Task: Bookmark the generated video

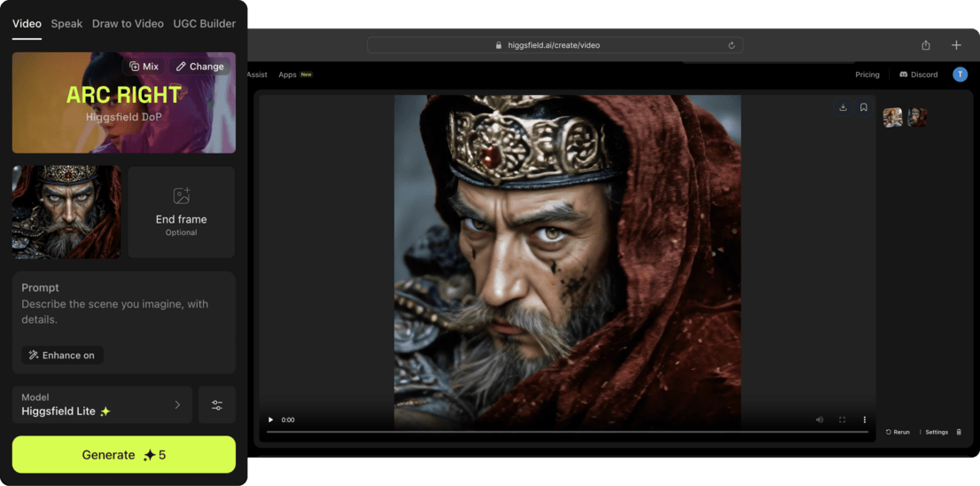Action: coord(863,107)
